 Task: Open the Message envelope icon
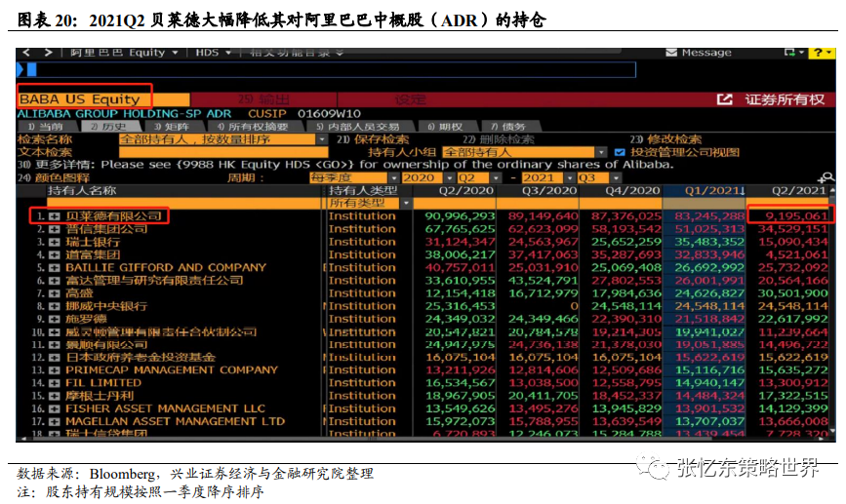click(671, 53)
